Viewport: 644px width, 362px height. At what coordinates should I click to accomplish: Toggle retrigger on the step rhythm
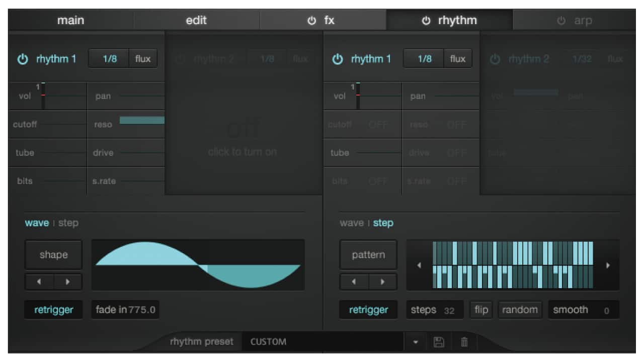(368, 310)
